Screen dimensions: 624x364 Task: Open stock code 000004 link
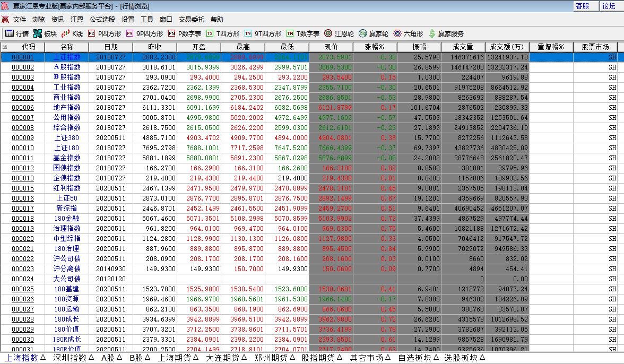[x=23, y=88]
